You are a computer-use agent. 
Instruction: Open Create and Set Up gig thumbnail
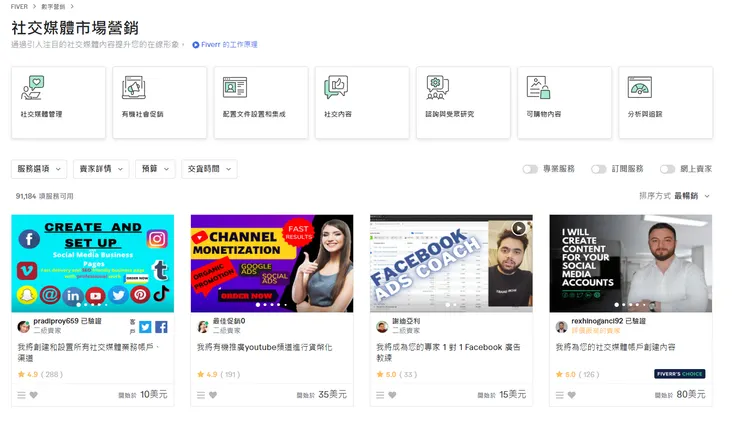pyautogui.click(x=92, y=263)
